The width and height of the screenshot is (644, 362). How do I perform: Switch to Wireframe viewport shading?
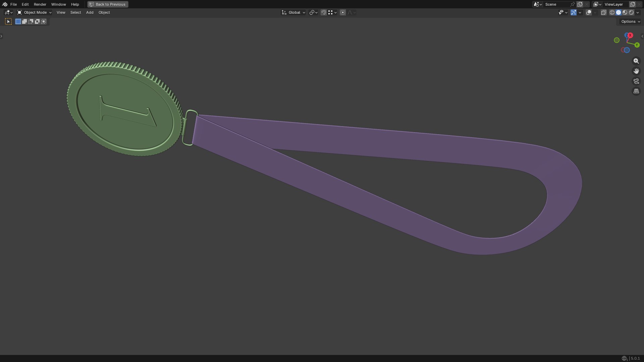pos(612,12)
